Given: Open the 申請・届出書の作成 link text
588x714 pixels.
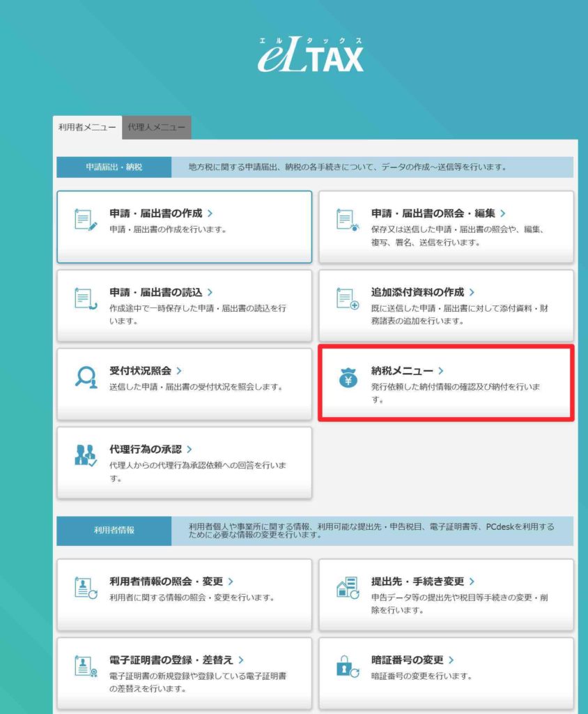Looking at the screenshot, I should coord(157,213).
